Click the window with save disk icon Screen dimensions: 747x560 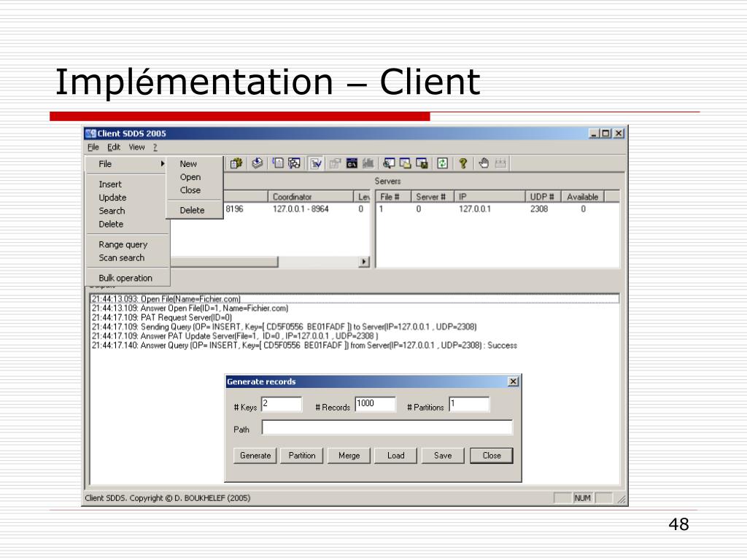coord(422,163)
